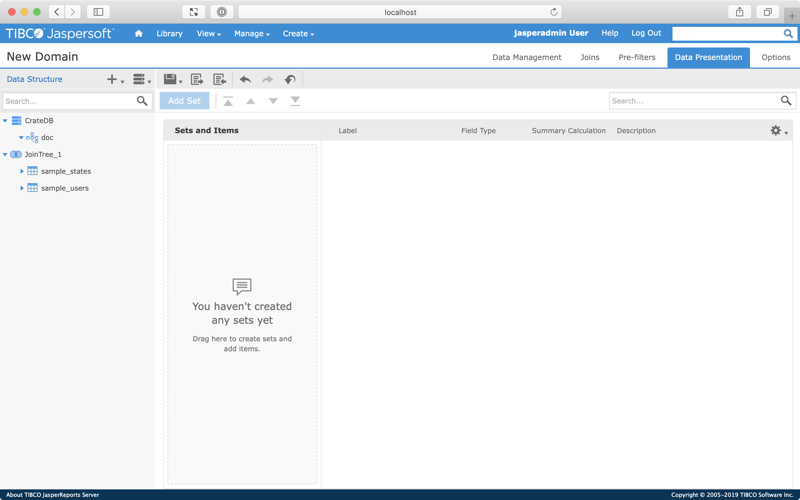Click the Data Structure panel title
The width and height of the screenshot is (800, 500).
point(34,79)
